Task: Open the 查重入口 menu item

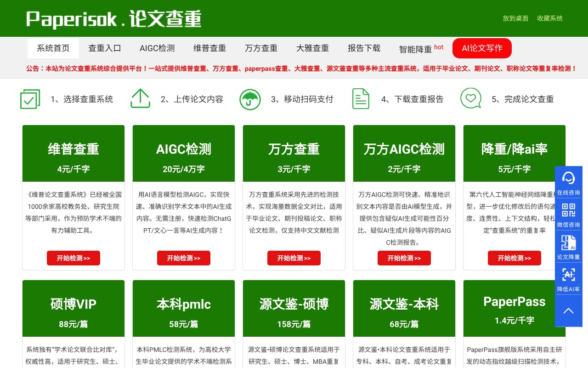Action: pos(105,48)
